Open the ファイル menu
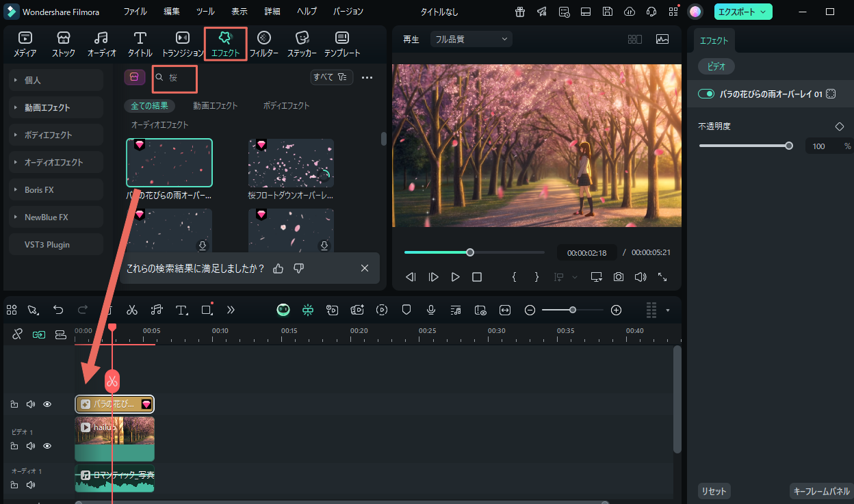Viewport: 854px width, 504px height. click(135, 12)
